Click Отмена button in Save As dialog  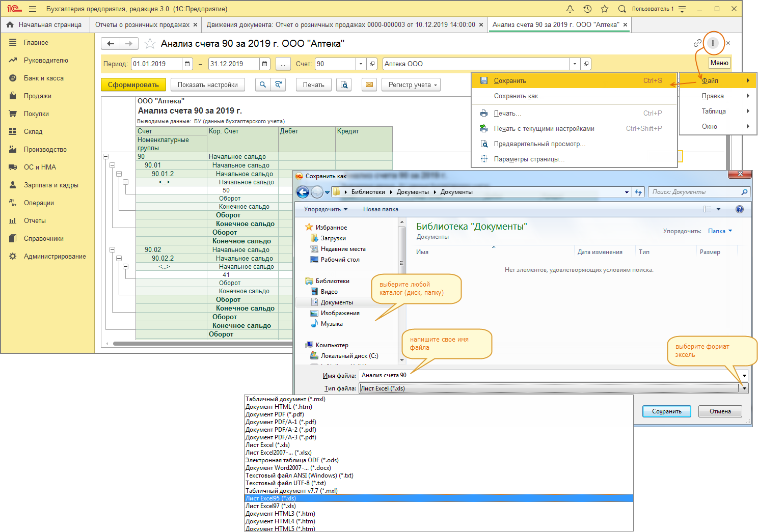tap(720, 411)
